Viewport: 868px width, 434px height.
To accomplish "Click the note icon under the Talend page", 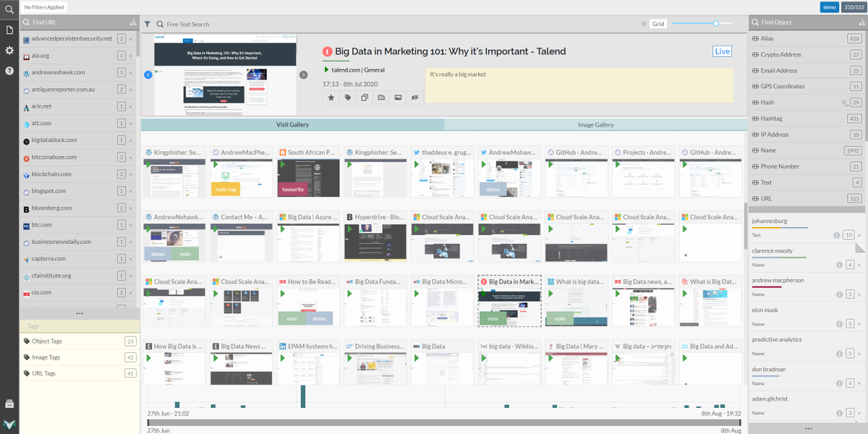I will coord(381,97).
